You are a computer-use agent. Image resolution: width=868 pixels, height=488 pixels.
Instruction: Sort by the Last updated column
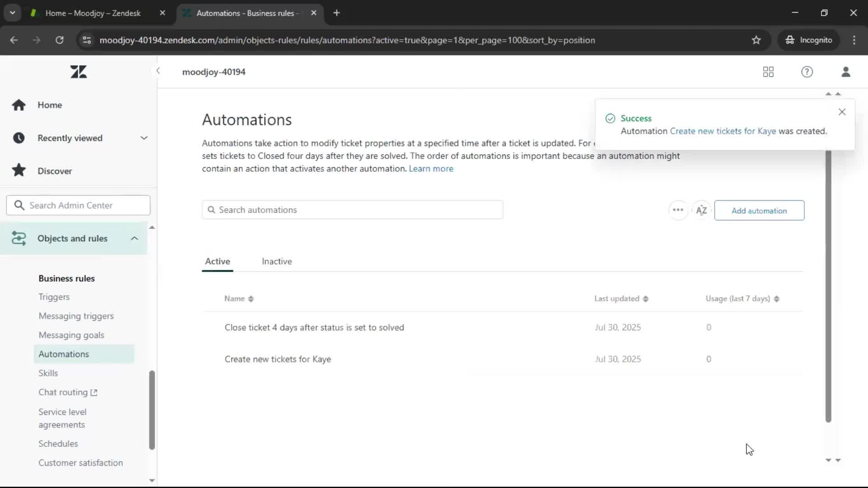point(621,299)
